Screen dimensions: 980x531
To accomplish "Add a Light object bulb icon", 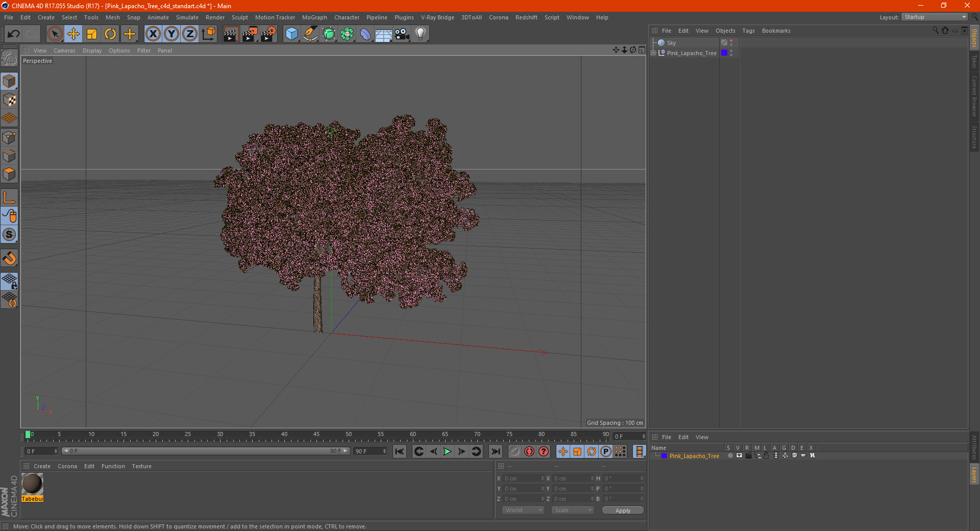I will 421,34.
